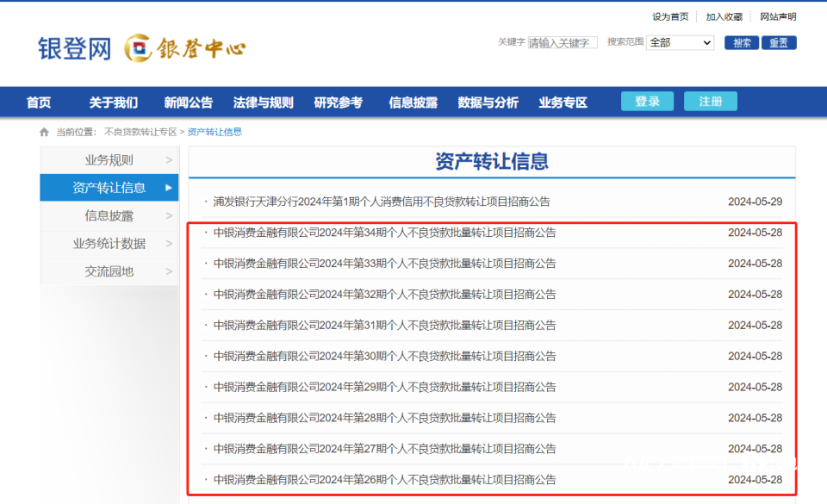Select 数据与分析 navigation item
The width and height of the screenshot is (827, 504).
click(488, 103)
